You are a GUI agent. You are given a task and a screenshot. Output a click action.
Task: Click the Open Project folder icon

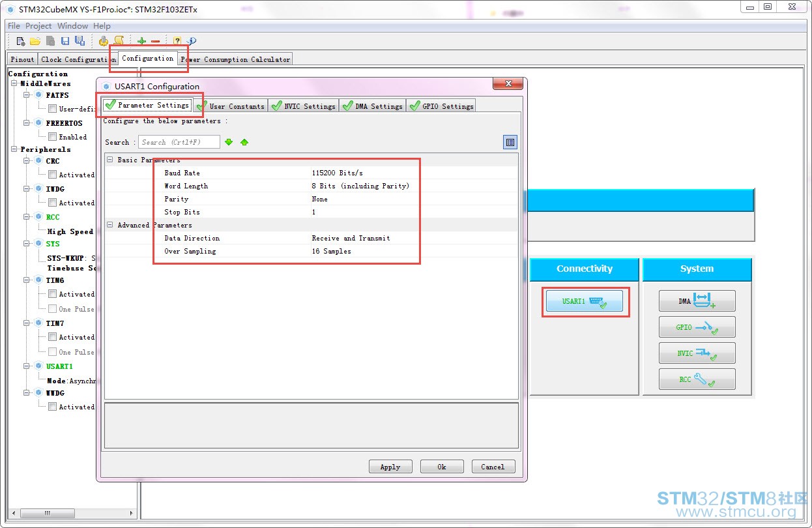(x=35, y=41)
